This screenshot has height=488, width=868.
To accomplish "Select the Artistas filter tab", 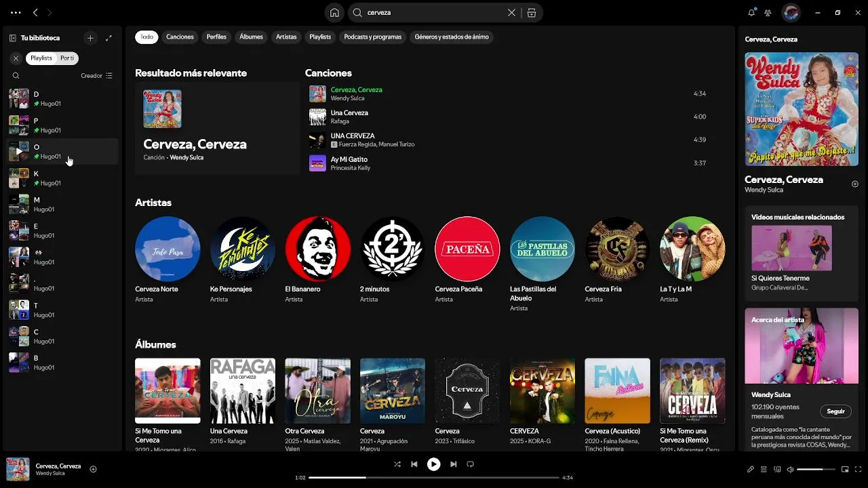I will point(286,37).
